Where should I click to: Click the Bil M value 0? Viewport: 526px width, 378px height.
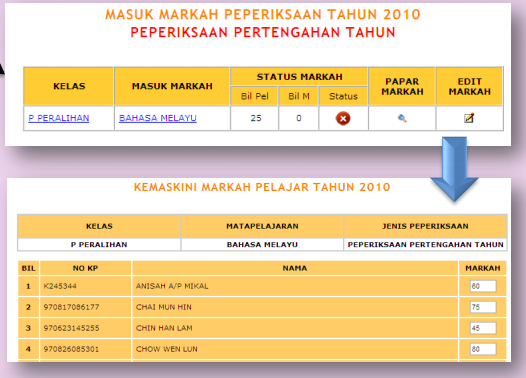tap(299, 118)
